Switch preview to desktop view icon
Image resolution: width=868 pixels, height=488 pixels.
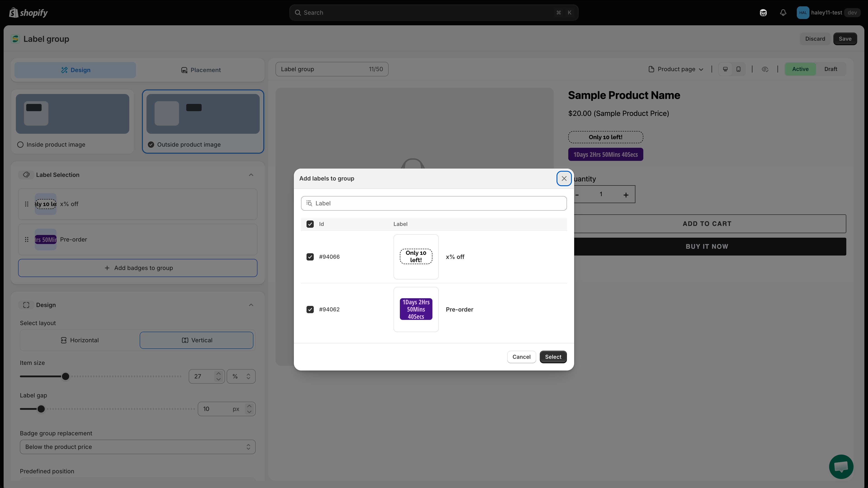coord(725,69)
